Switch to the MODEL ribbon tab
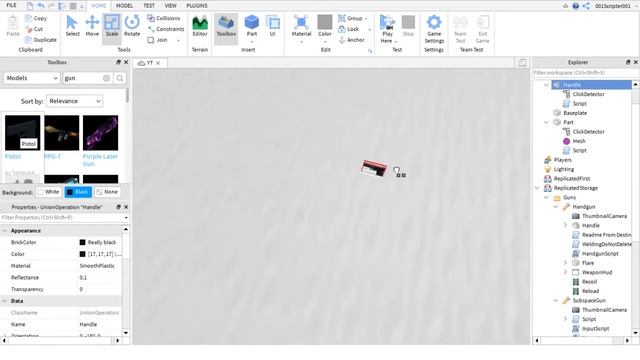Viewport: 640px width, 360px height. (124, 6)
